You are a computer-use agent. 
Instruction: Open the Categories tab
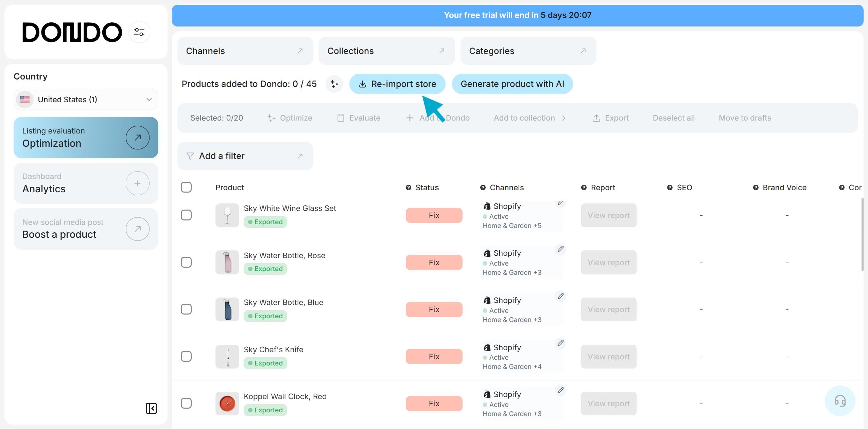(x=528, y=51)
